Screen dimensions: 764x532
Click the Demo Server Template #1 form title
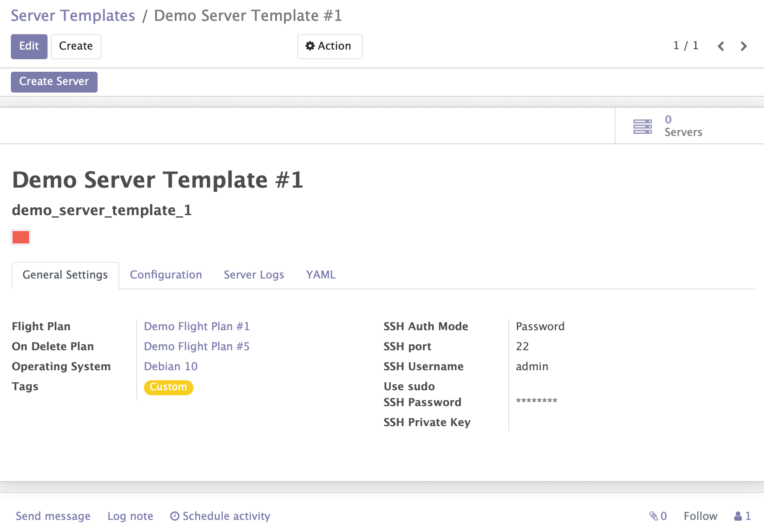coord(158,180)
